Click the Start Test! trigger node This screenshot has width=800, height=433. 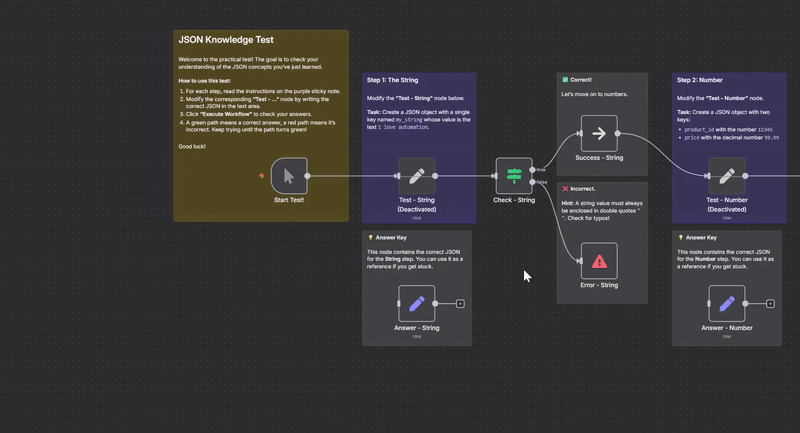(288, 176)
